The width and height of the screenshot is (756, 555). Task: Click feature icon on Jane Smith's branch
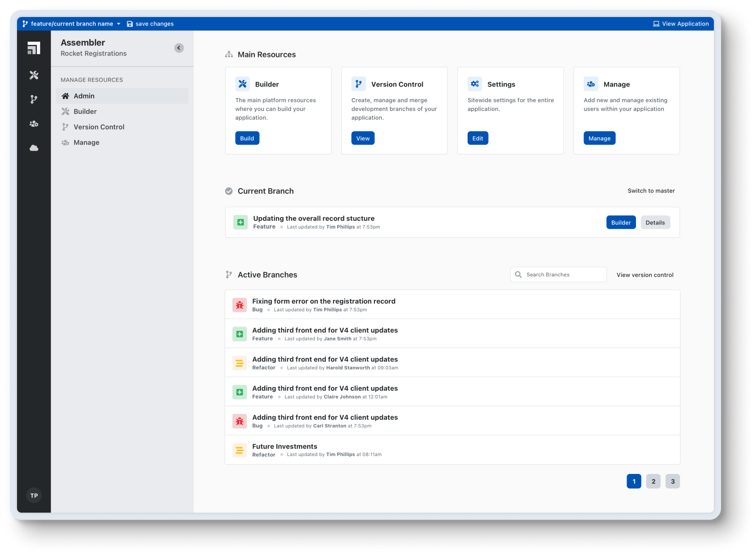(240, 334)
